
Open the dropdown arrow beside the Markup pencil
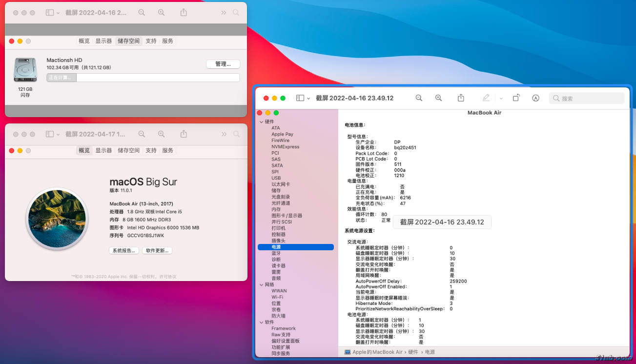point(501,98)
